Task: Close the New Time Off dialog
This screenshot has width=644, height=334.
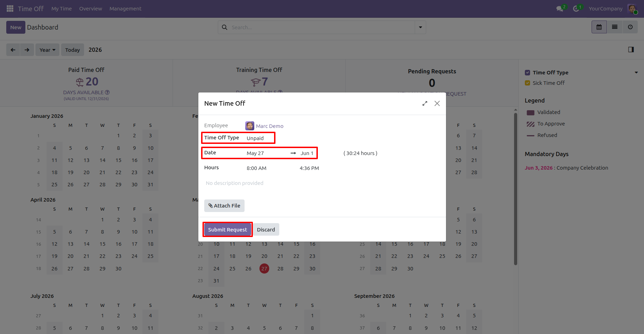Action: (437, 104)
